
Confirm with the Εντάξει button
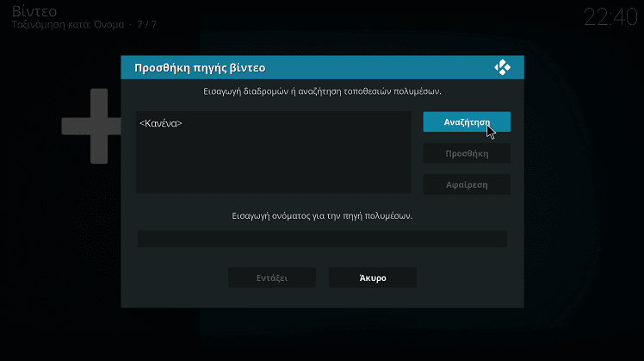coord(272,278)
